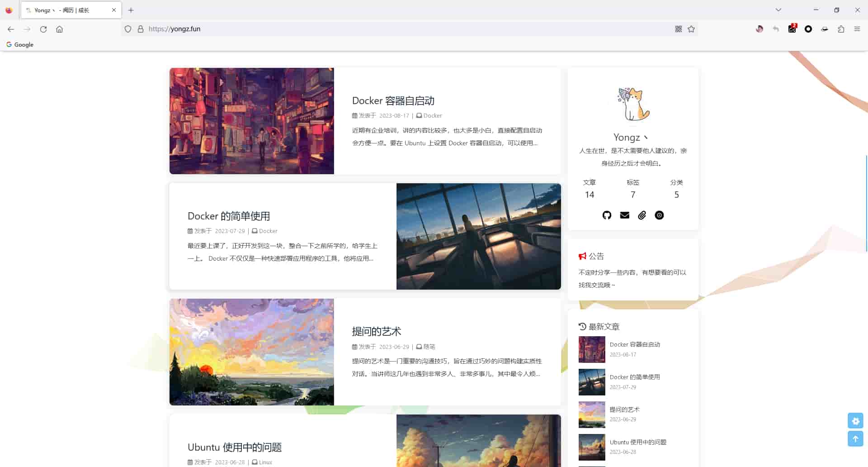Click the neon street cover image
The image size is (868, 467).
(252, 121)
